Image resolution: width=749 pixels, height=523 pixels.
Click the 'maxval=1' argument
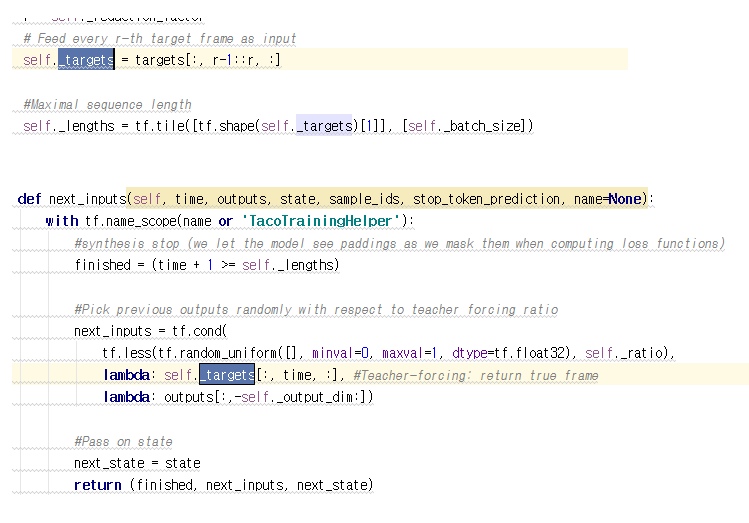point(410,353)
